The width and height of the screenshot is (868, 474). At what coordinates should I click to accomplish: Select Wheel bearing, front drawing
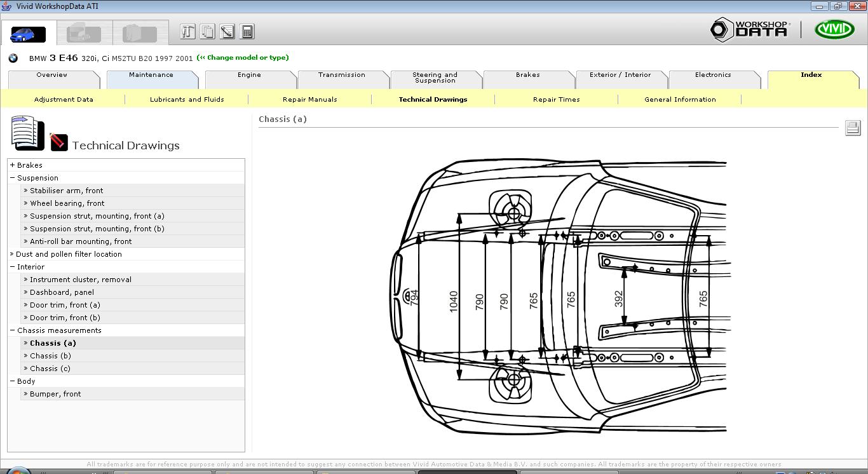click(x=67, y=203)
